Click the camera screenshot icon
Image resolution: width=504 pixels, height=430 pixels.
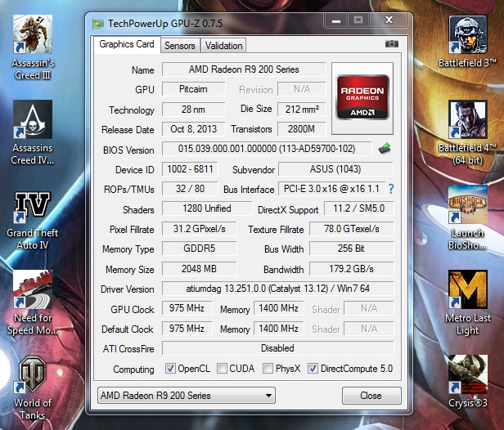[x=392, y=44]
